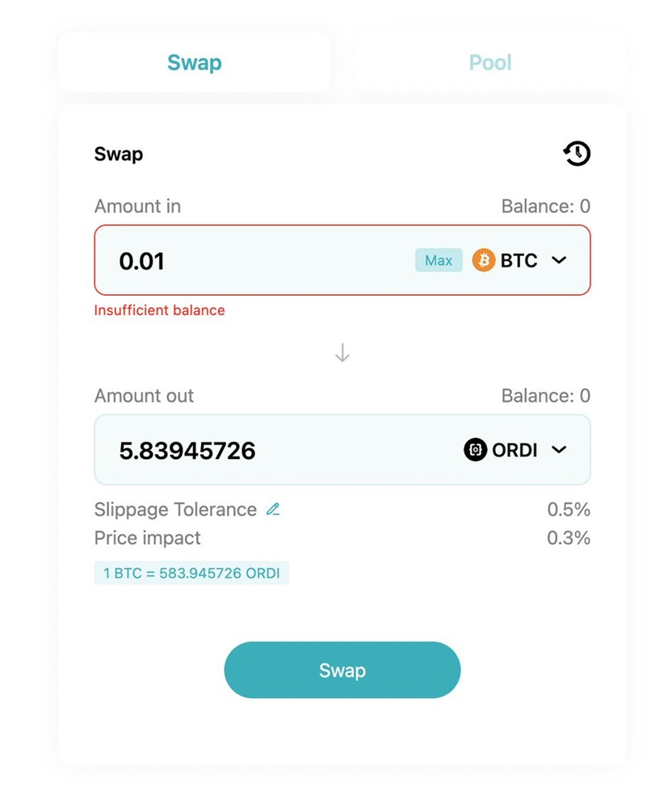The height and width of the screenshot is (808, 672).
Task: Click the Balance: 0 above amount in
Action: click(x=545, y=207)
